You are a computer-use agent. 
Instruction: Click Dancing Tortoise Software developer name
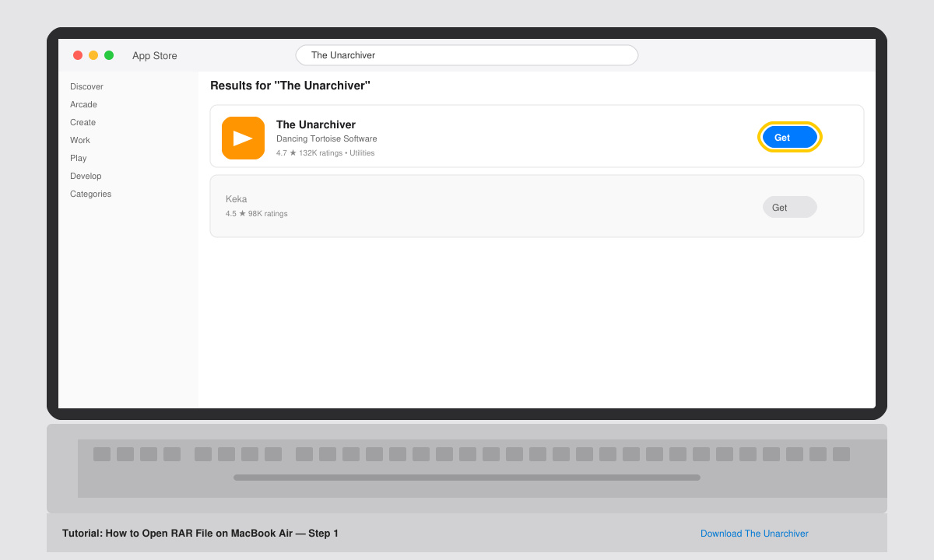point(326,138)
